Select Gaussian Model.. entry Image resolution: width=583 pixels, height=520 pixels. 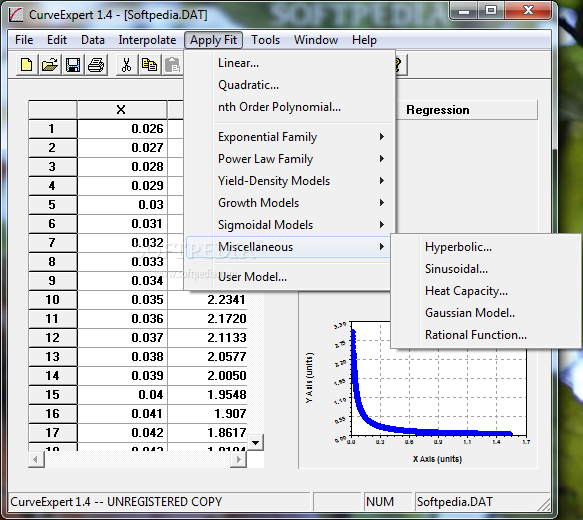tap(486, 313)
